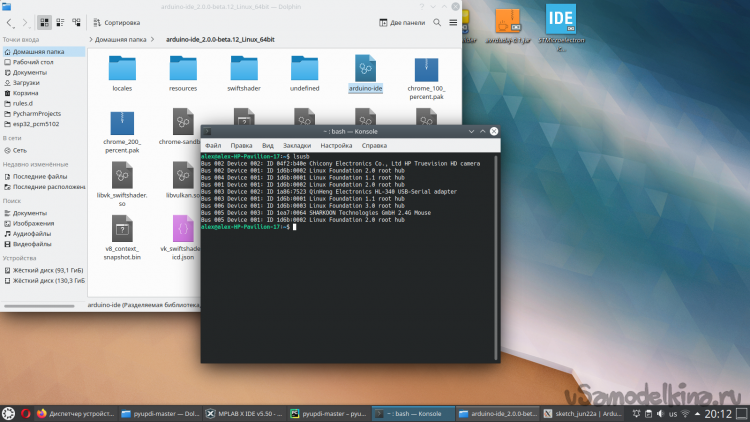Select the arduino-ide executable file icon
The height and width of the screenshot is (422, 750).
365,69
